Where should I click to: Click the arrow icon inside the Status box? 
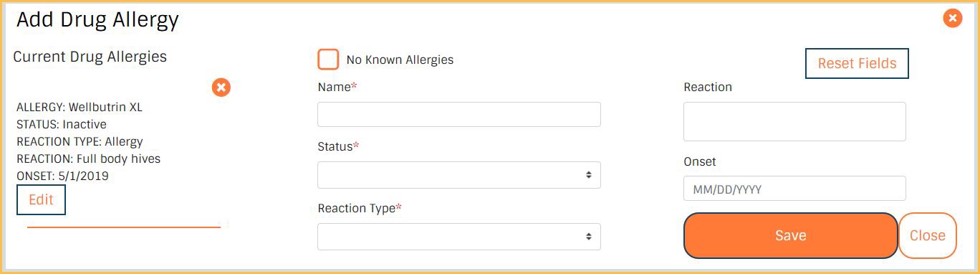(x=588, y=175)
